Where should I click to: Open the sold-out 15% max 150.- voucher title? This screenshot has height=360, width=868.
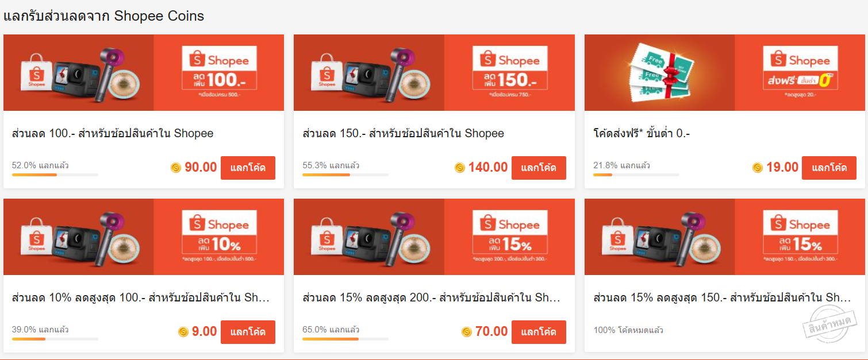pyautogui.click(x=722, y=298)
